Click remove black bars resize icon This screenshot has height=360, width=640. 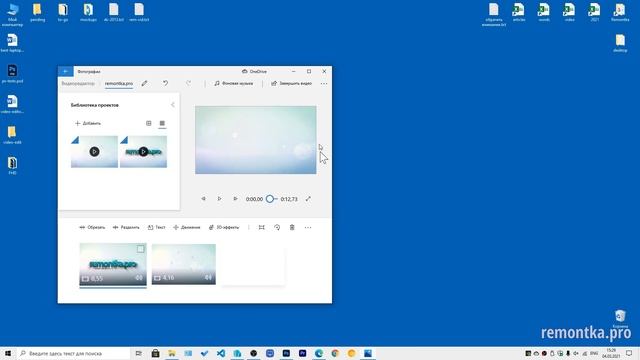(262, 227)
